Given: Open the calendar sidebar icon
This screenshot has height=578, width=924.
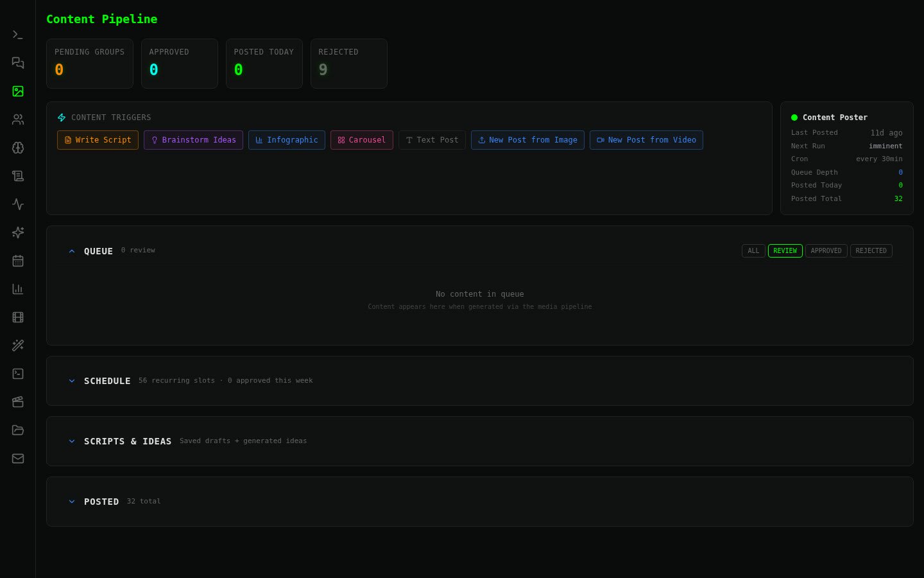Looking at the screenshot, I should pyautogui.click(x=18, y=261).
